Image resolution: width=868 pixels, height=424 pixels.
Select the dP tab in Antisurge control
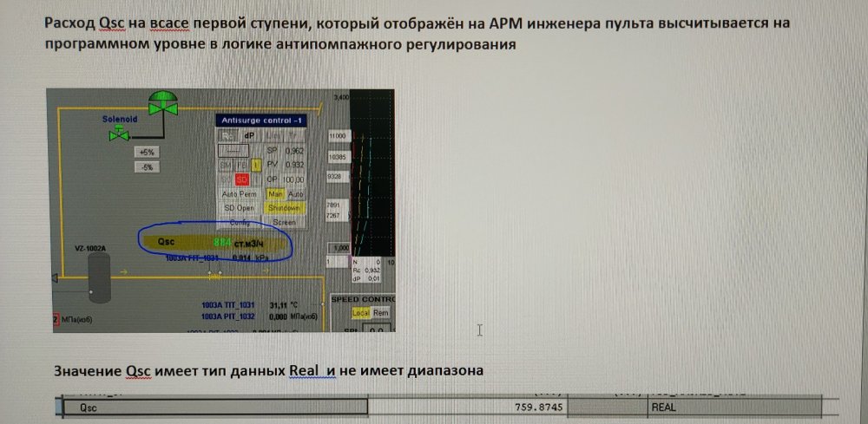pos(248,135)
